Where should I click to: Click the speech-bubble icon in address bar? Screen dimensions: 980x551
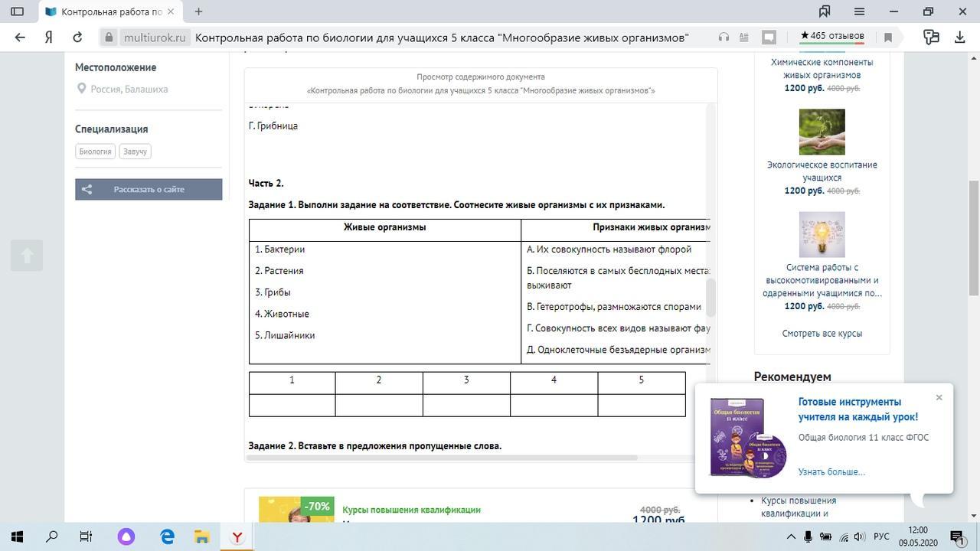769,37
